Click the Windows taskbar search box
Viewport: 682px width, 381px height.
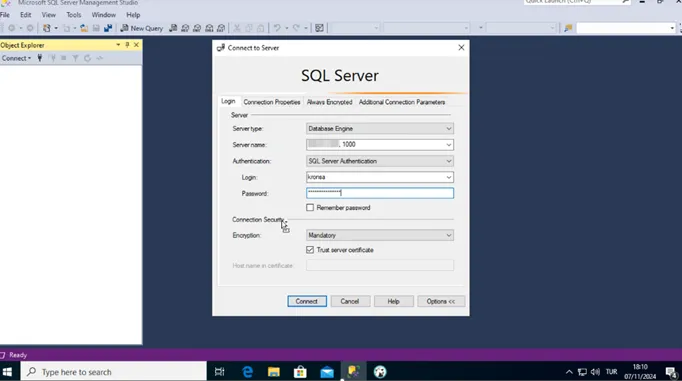(114, 372)
